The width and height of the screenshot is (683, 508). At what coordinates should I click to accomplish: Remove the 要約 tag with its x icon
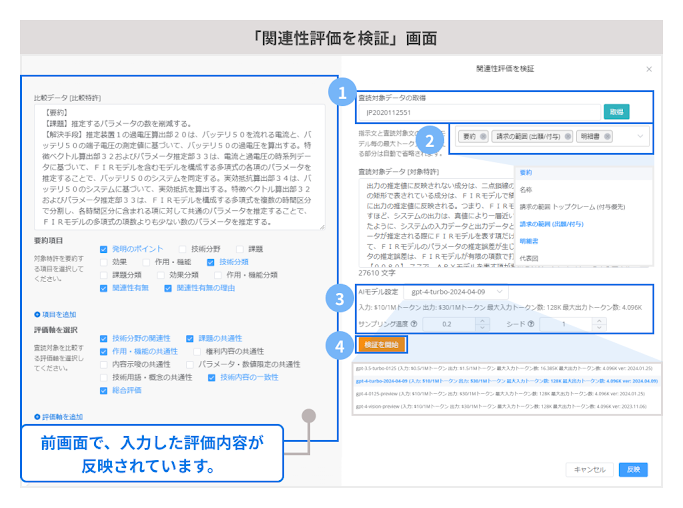tap(484, 136)
